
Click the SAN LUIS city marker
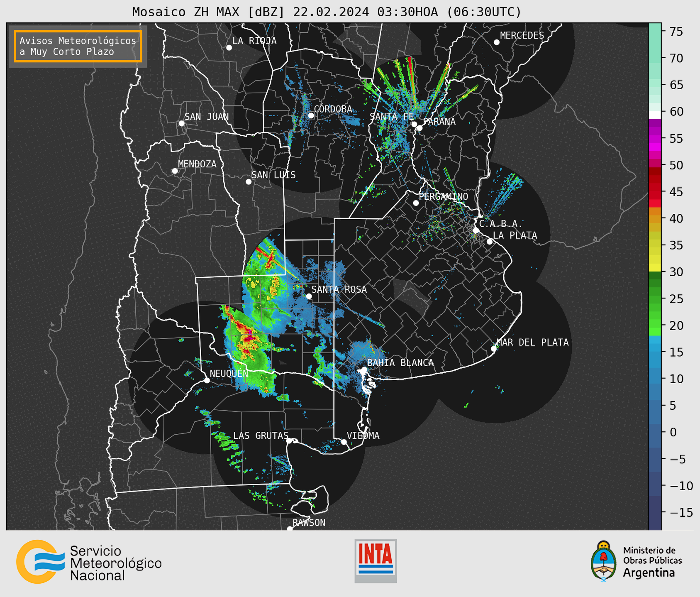pyautogui.click(x=249, y=182)
